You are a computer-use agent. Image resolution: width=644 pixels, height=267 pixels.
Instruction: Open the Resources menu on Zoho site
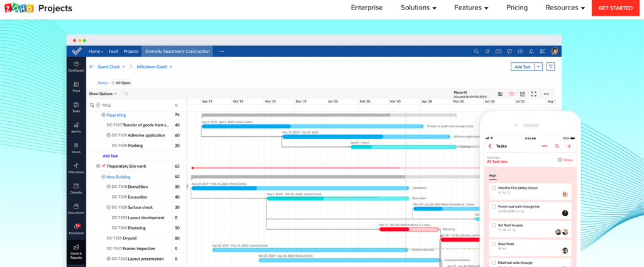pos(565,8)
